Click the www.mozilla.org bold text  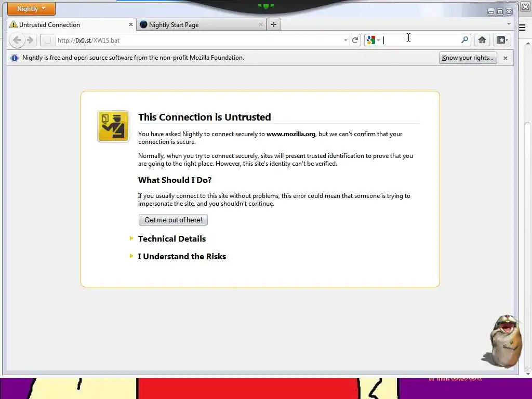click(x=291, y=134)
